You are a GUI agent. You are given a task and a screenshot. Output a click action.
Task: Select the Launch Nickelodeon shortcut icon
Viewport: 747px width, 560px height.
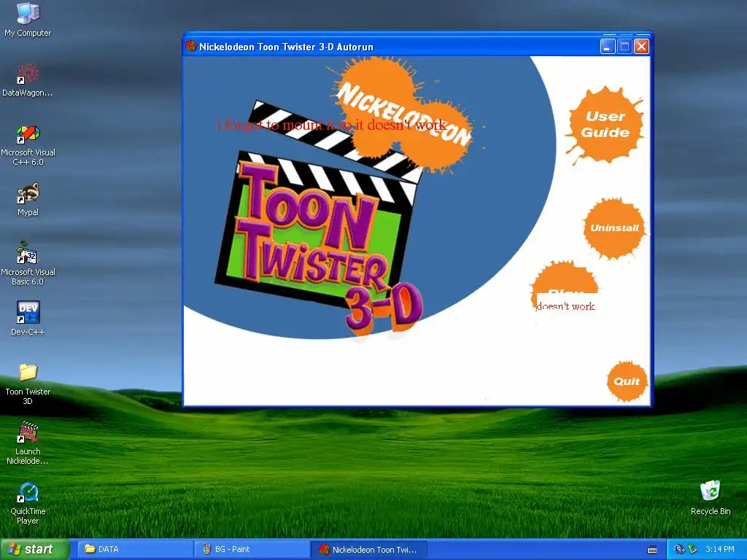(28, 443)
